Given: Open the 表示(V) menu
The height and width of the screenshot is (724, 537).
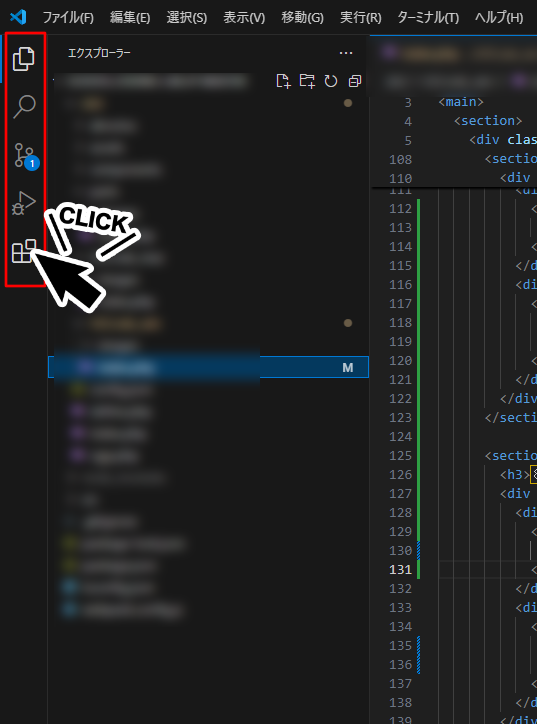Looking at the screenshot, I should pos(244,18).
